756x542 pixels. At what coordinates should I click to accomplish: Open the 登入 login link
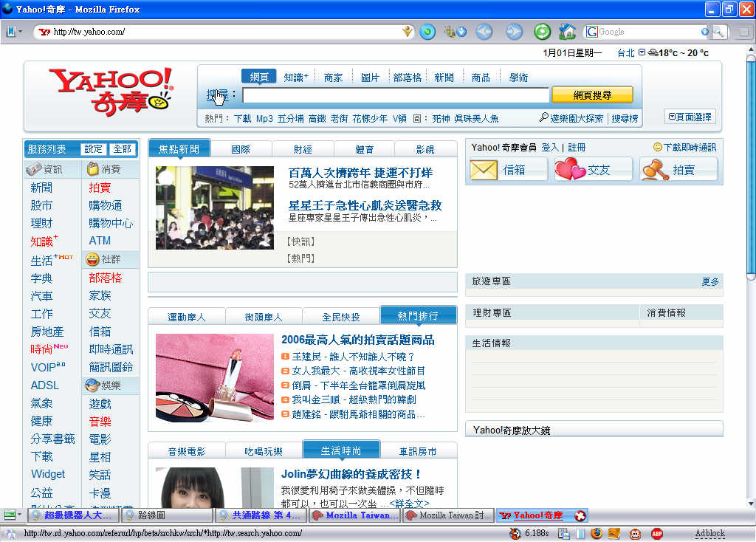point(549,147)
